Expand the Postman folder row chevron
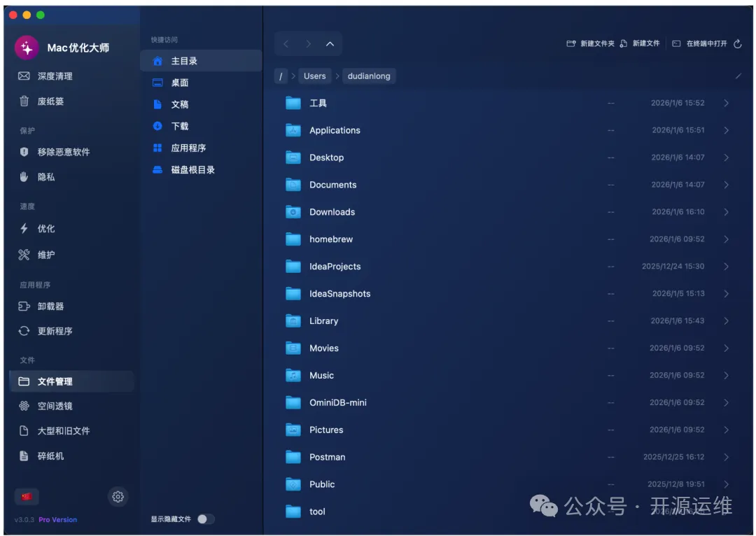The width and height of the screenshot is (756, 536). [726, 457]
